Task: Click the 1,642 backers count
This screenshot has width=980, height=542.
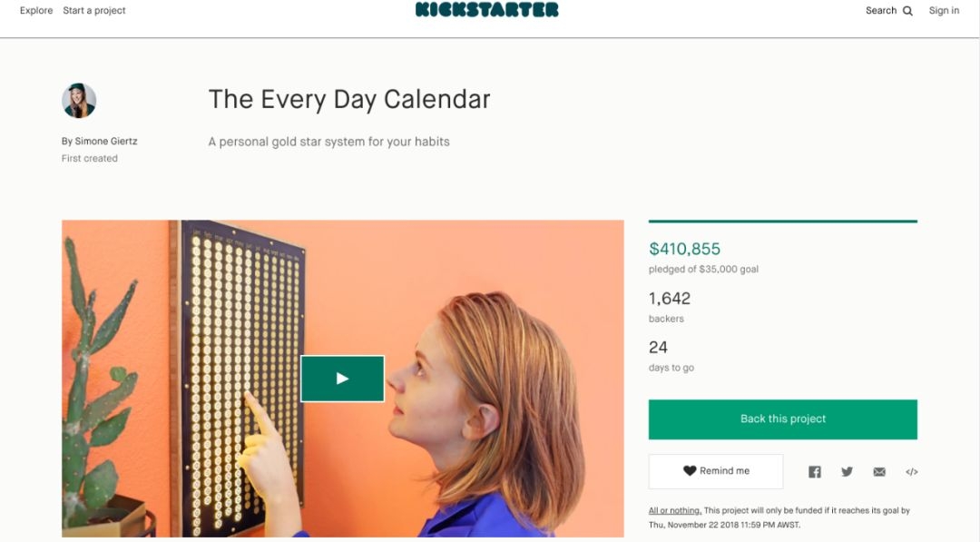Action: pyautogui.click(x=670, y=299)
